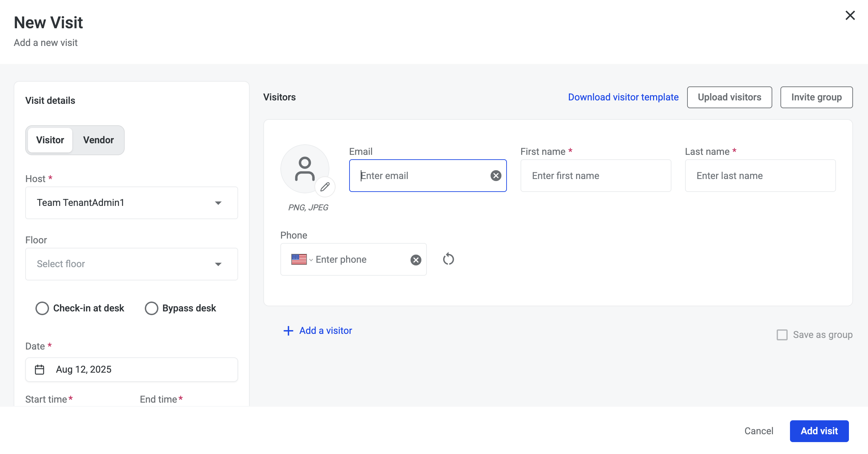Click the plus icon for Add a visitor
The image size is (868, 454).
pos(288,331)
